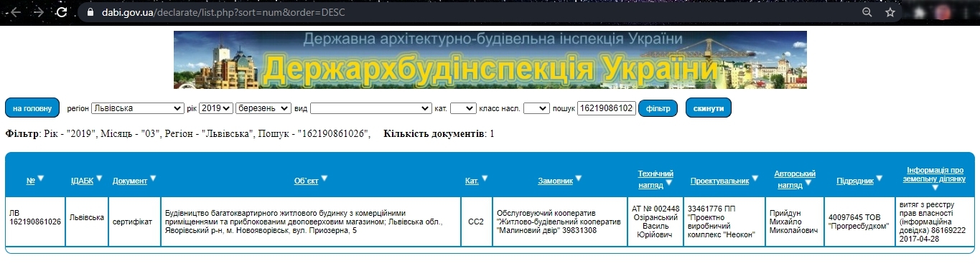Sort by Технічний нагляд column header
Image resolution: width=980 pixels, height=271 pixels.
pos(655,179)
